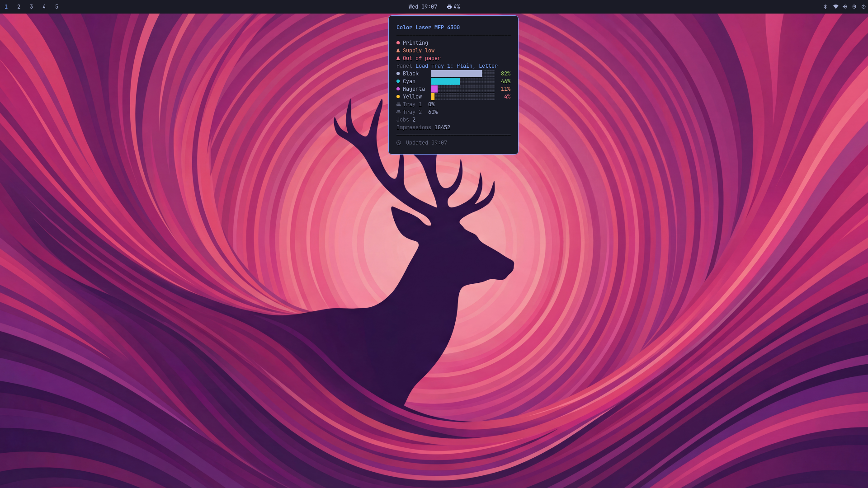The height and width of the screenshot is (488, 868).
Task: Click the clock icon beside Updated
Action: pyautogui.click(x=399, y=143)
